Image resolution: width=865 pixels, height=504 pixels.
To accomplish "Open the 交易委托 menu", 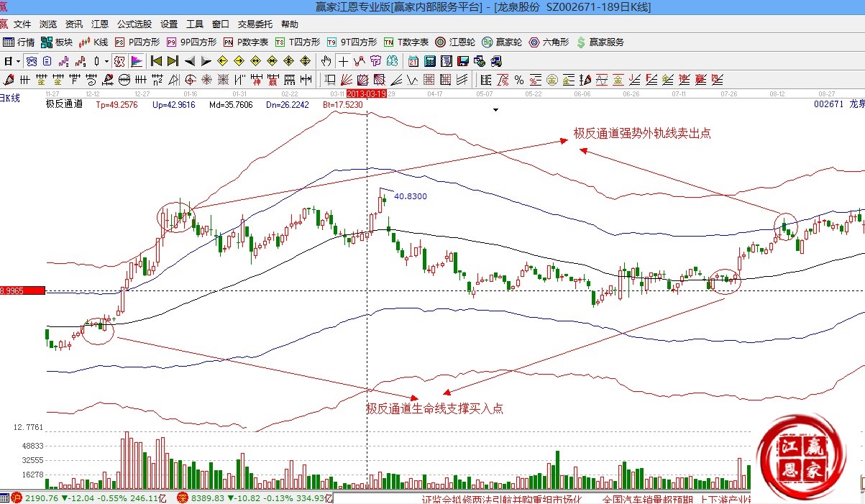I will pos(255,24).
